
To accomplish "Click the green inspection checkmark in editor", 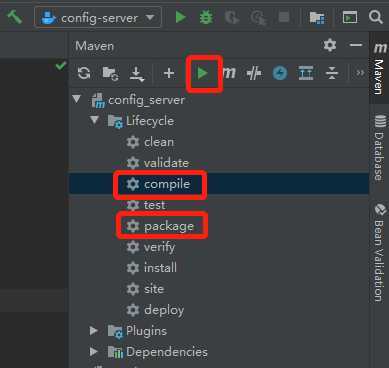I will coord(61,66).
